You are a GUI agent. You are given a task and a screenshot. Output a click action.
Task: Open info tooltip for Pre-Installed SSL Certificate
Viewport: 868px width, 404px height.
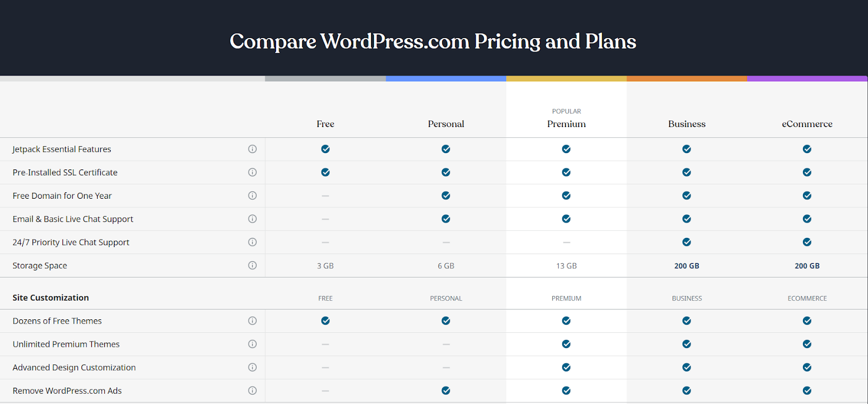[x=252, y=172]
